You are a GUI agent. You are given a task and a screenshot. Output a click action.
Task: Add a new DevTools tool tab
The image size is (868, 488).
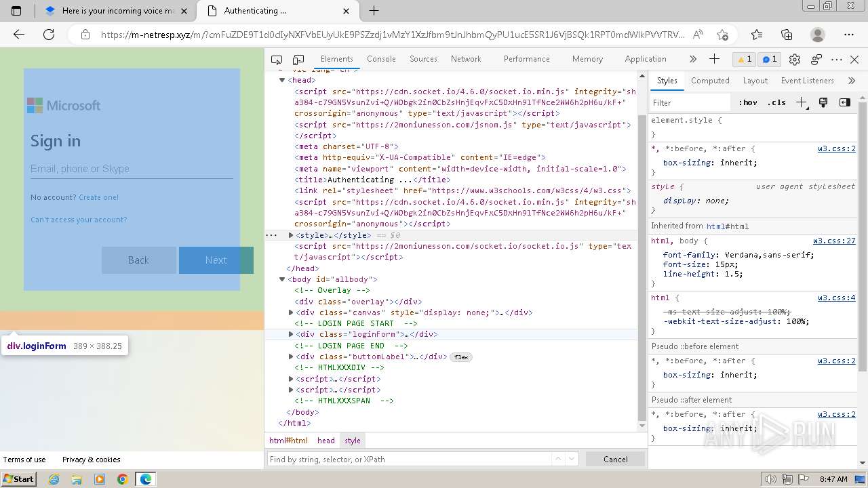(x=714, y=59)
